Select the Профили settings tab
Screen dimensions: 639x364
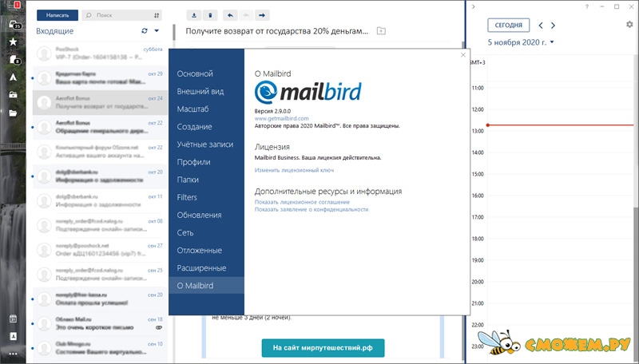(x=206, y=162)
